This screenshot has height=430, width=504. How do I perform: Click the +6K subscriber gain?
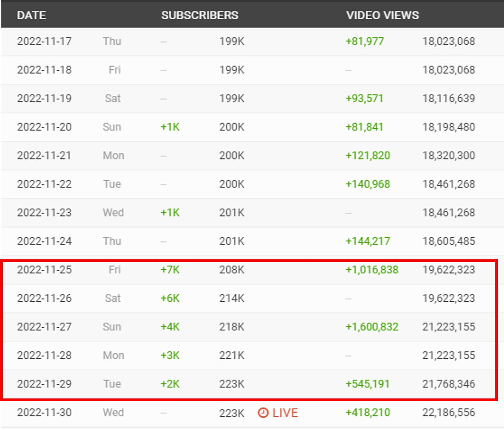pyautogui.click(x=170, y=298)
